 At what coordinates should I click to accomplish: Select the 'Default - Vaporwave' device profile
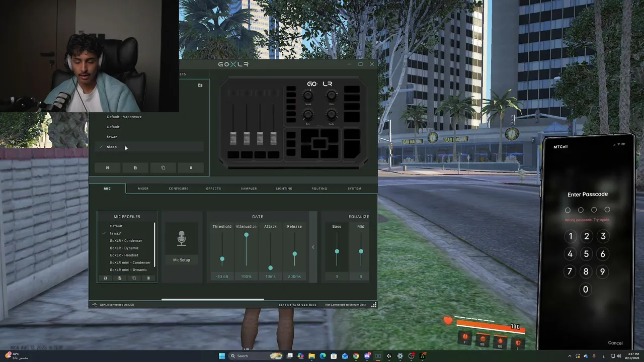pos(124,117)
